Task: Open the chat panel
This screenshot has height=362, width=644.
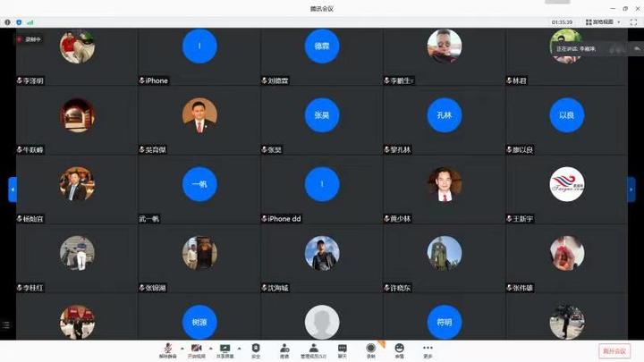Action: pos(342,349)
